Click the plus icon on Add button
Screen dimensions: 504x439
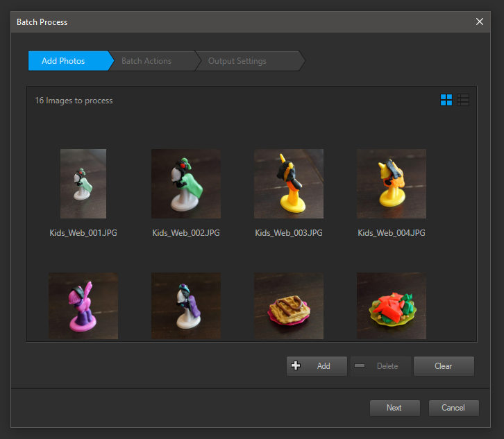(x=296, y=365)
